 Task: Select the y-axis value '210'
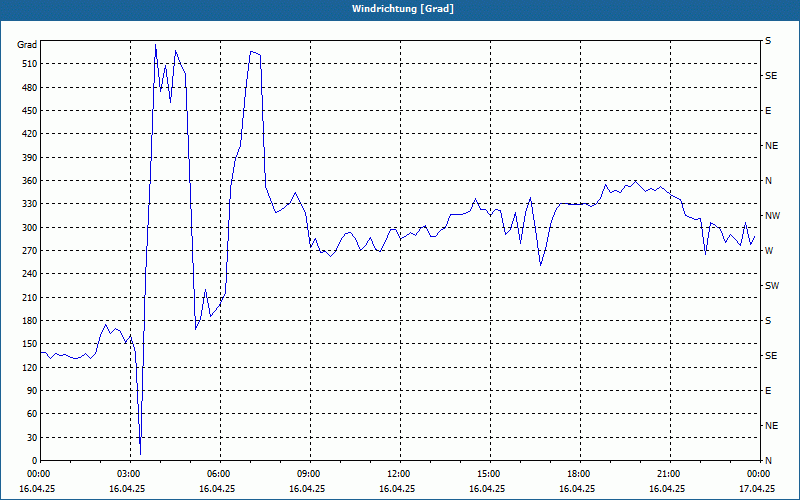point(30,297)
